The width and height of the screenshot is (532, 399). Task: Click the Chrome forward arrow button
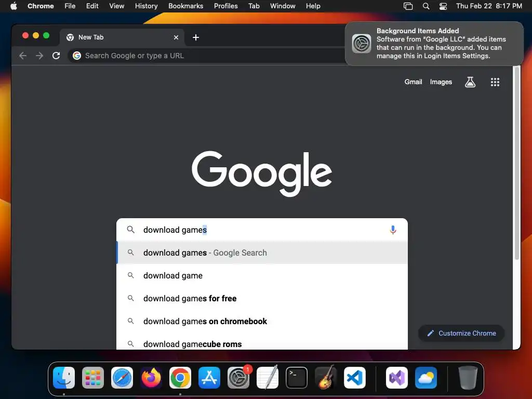39,56
